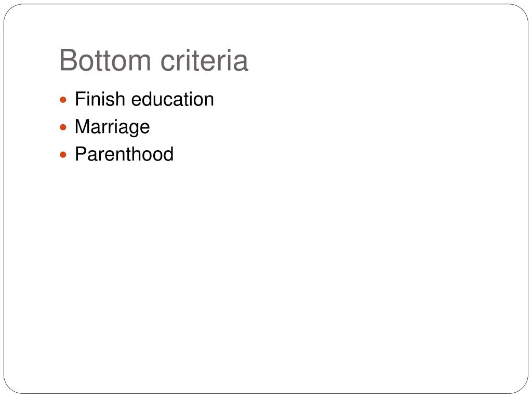This screenshot has width=532, height=399.
Task: Click the word education in first bullet
Action: pyautogui.click(x=172, y=99)
